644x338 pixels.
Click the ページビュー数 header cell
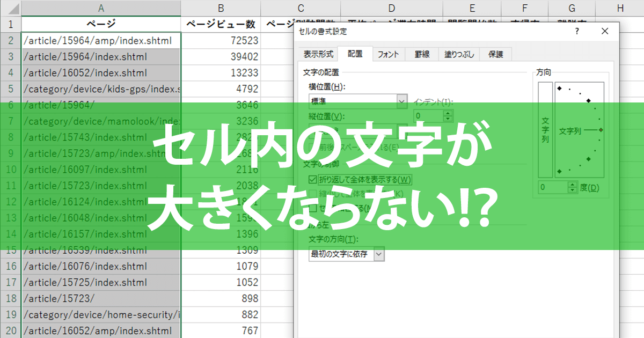tap(221, 24)
